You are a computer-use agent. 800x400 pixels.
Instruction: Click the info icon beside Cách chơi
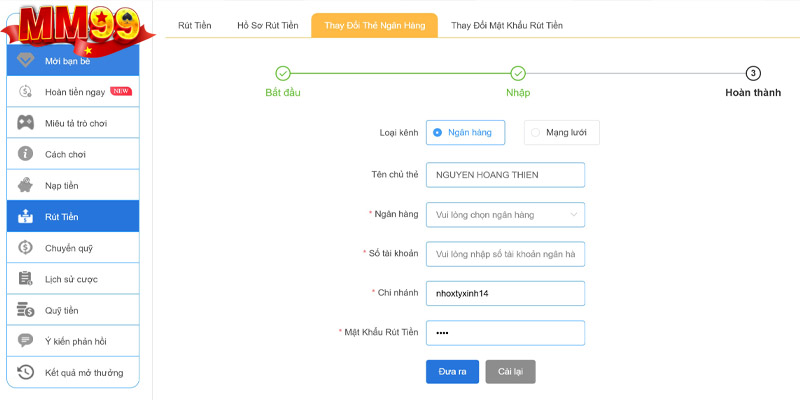pos(26,154)
